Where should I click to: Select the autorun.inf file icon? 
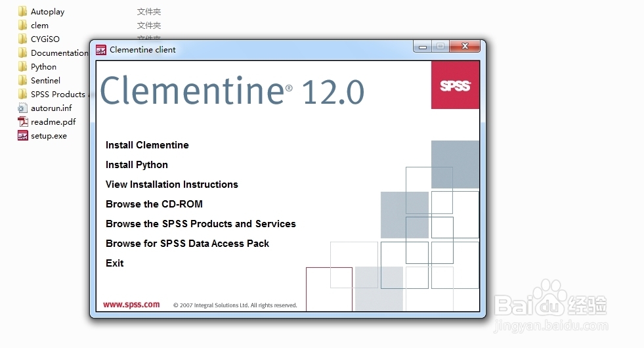click(22, 108)
